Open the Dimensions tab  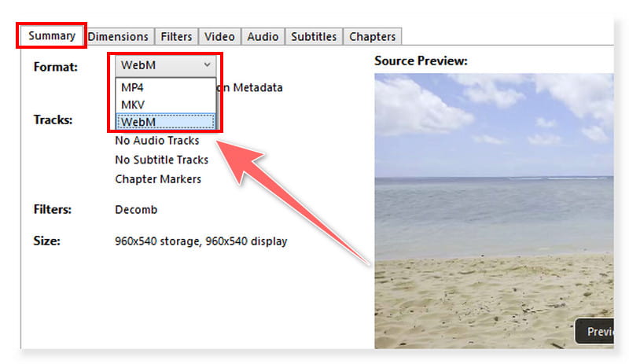click(x=118, y=36)
